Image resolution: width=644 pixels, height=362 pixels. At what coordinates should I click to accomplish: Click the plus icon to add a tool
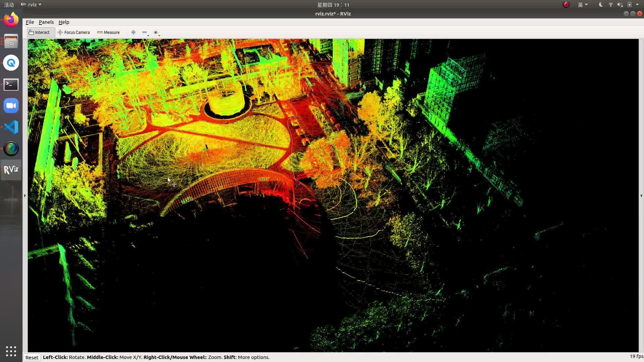[x=133, y=32]
